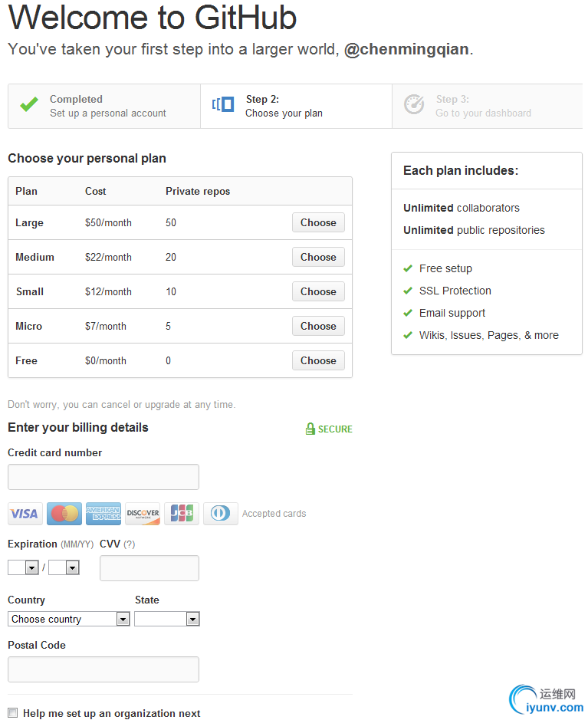Choose the Large $50/month plan

[318, 222]
